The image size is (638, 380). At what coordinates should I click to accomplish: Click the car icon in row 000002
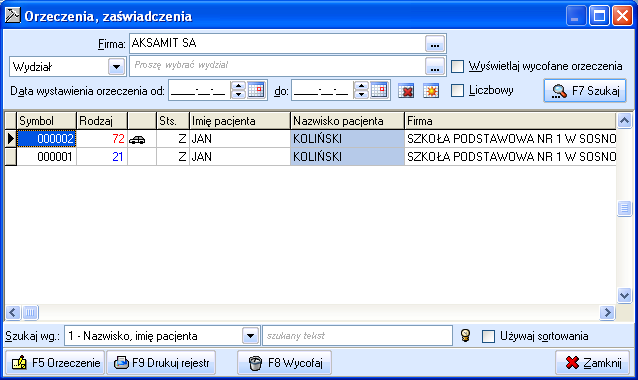[x=137, y=140]
